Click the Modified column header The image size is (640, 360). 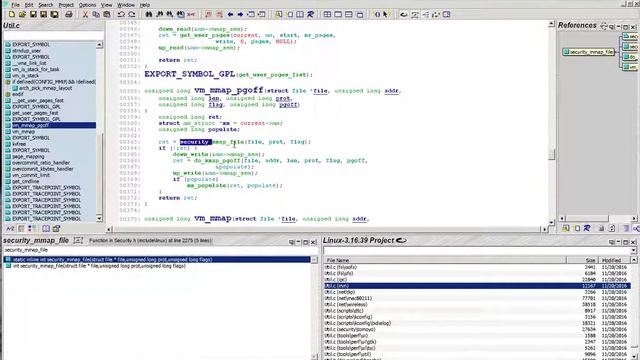click(614, 260)
